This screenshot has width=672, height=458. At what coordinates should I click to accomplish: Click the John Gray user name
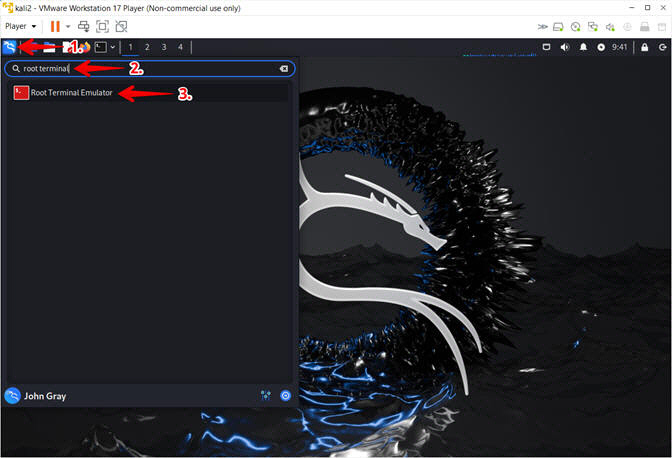point(45,396)
